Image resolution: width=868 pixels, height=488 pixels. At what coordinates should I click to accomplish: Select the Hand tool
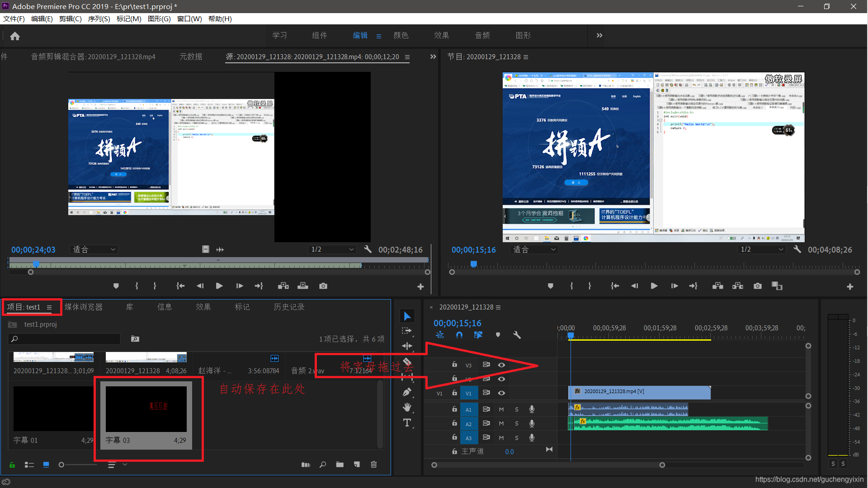point(407,408)
